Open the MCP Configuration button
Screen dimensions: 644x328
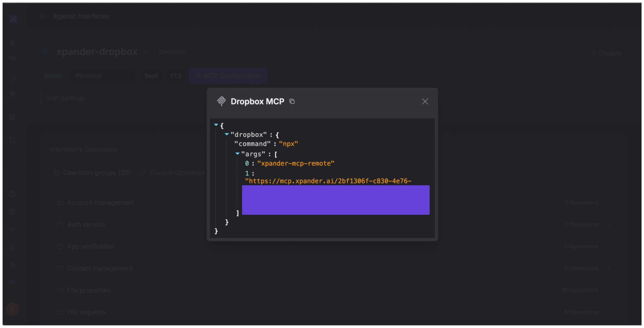coord(228,76)
